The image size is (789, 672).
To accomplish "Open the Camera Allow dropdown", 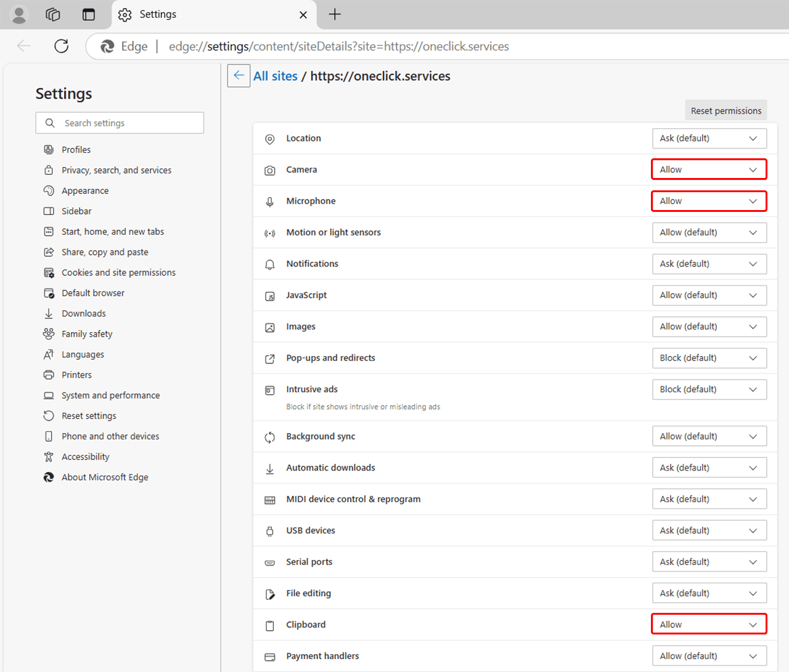I will (x=709, y=169).
